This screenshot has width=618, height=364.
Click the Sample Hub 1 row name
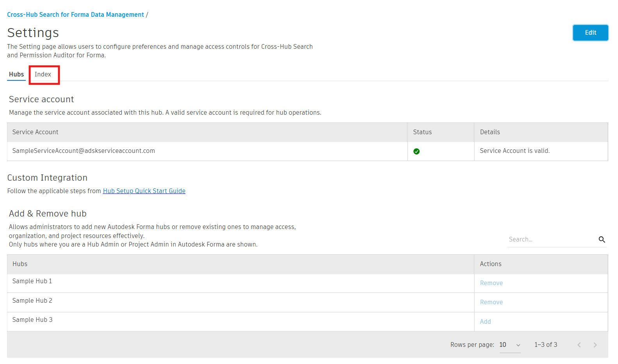pyautogui.click(x=32, y=281)
